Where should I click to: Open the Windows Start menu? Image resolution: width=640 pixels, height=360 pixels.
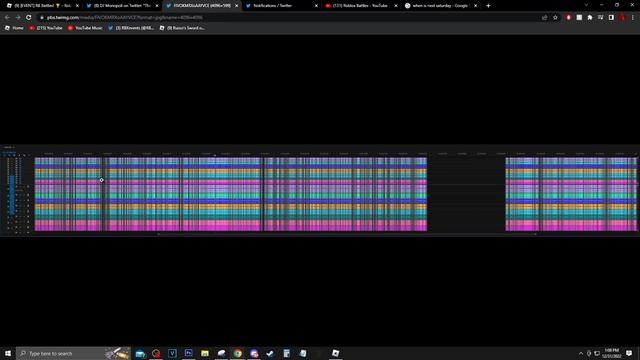(8, 353)
